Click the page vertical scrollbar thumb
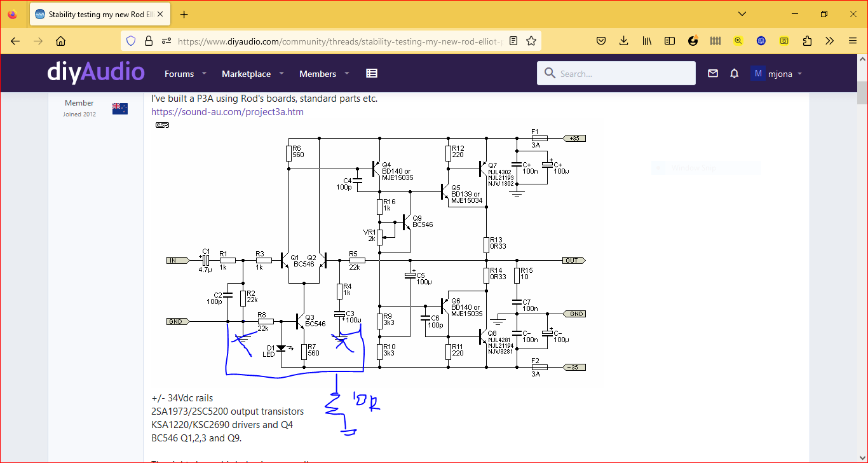 pos(862,93)
